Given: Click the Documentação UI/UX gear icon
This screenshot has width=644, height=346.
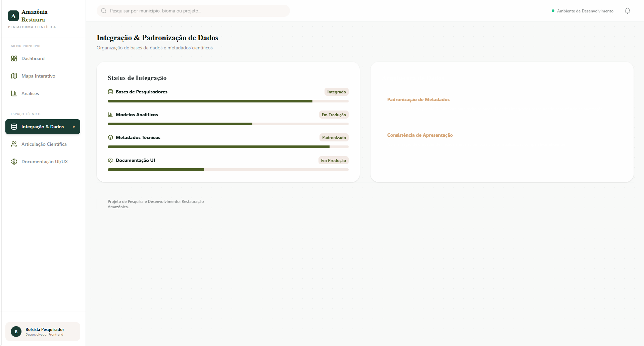Looking at the screenshot, I should point(14,162).
